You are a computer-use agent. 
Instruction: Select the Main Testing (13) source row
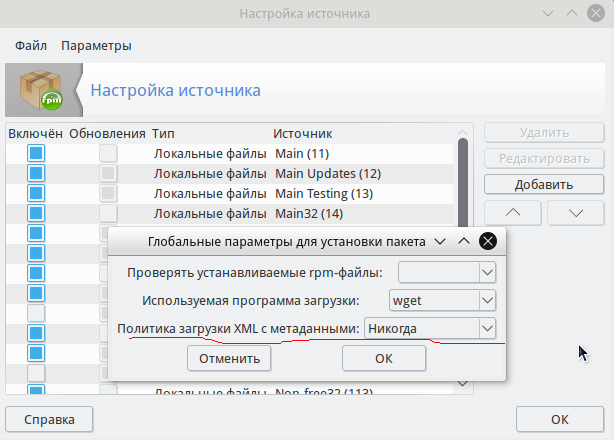229,193
